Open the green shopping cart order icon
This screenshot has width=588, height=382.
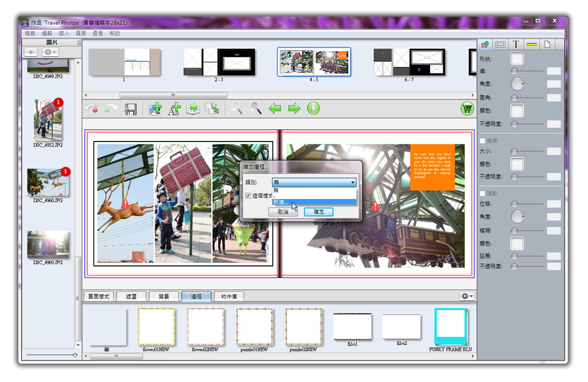pos(467,108)
